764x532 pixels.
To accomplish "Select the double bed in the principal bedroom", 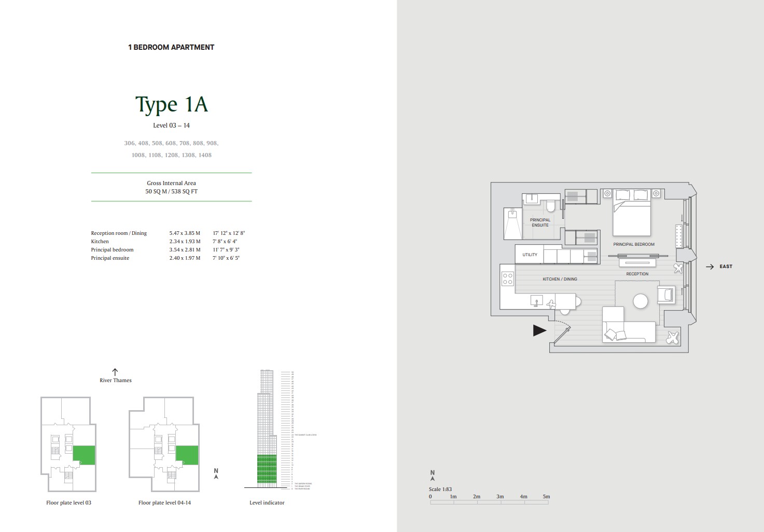I will click(x=632, y=213).
